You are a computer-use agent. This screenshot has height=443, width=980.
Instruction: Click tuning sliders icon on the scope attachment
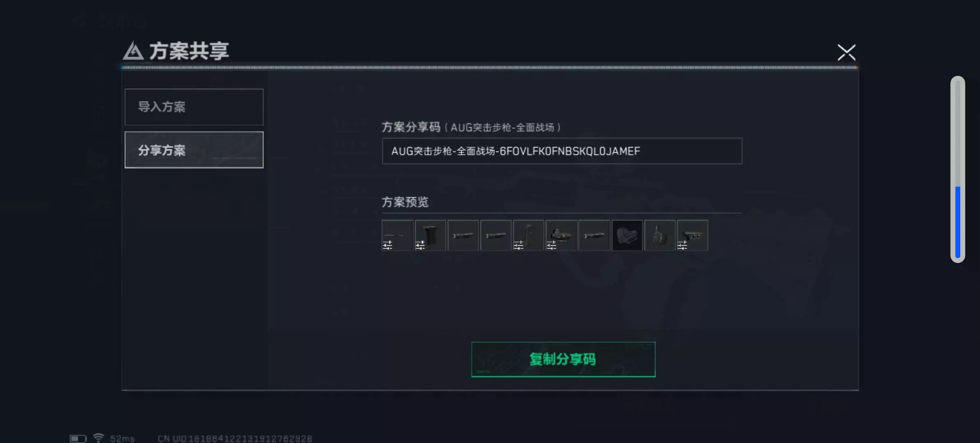pyautogui.click(x=551, y=245)
